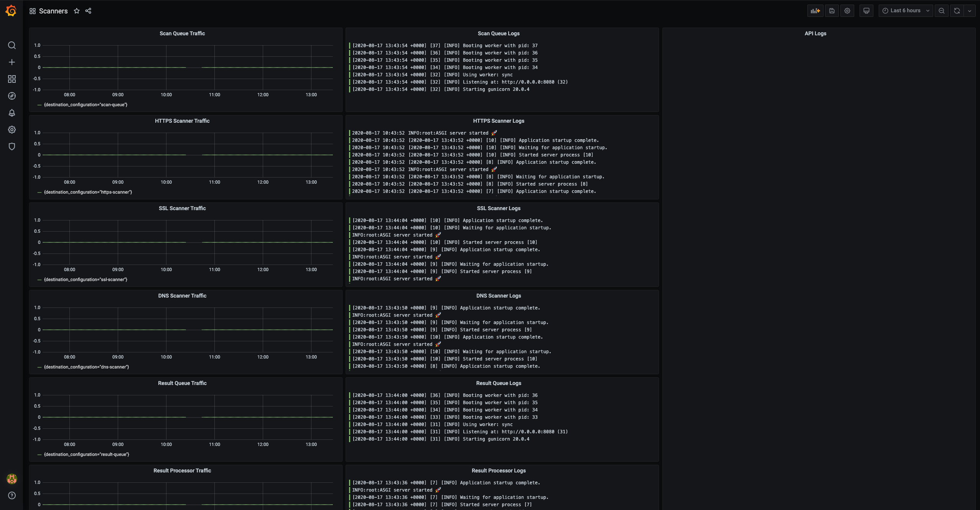Expand refresh interval dropdown arrow
980x510 pixels.
coord(970,11)
